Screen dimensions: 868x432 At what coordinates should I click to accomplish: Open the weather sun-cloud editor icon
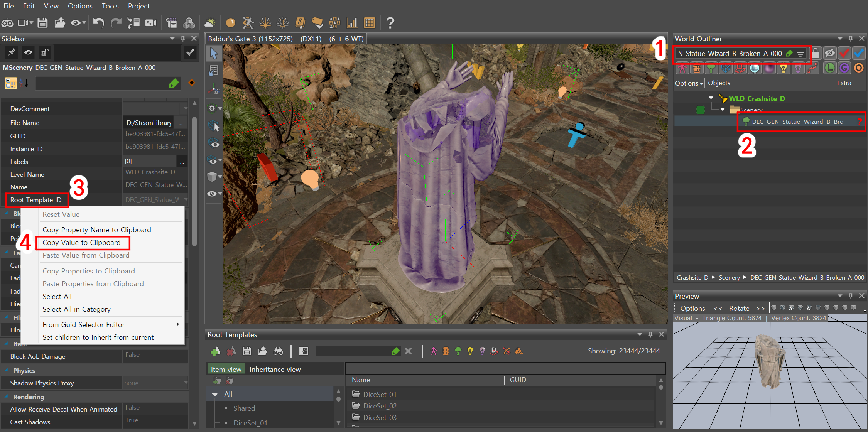(209, 23)
